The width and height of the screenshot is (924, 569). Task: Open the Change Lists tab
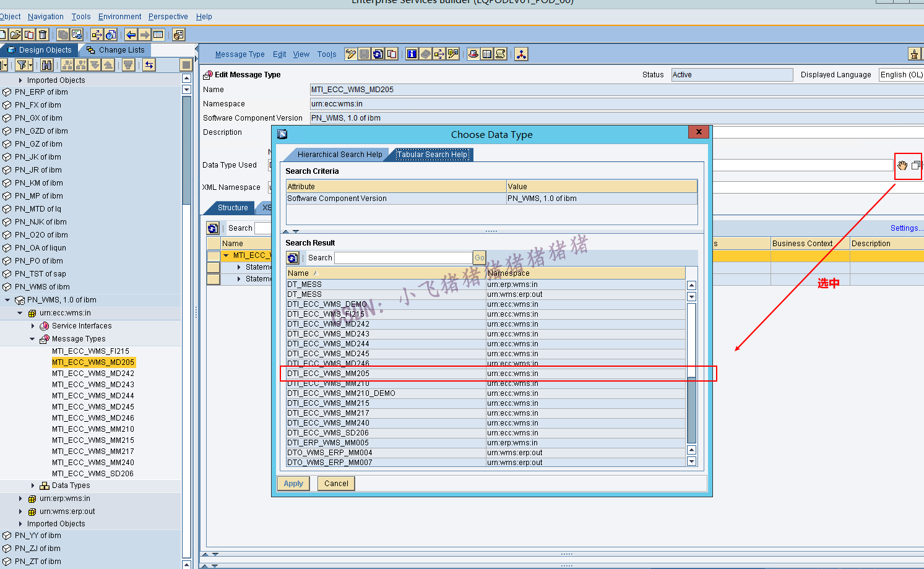coord(121,50)
